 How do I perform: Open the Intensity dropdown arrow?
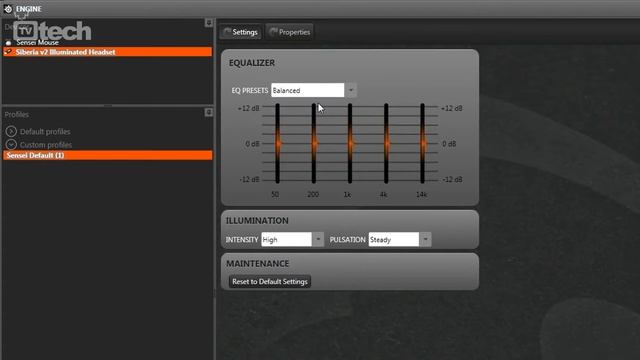tap(318, 239)
